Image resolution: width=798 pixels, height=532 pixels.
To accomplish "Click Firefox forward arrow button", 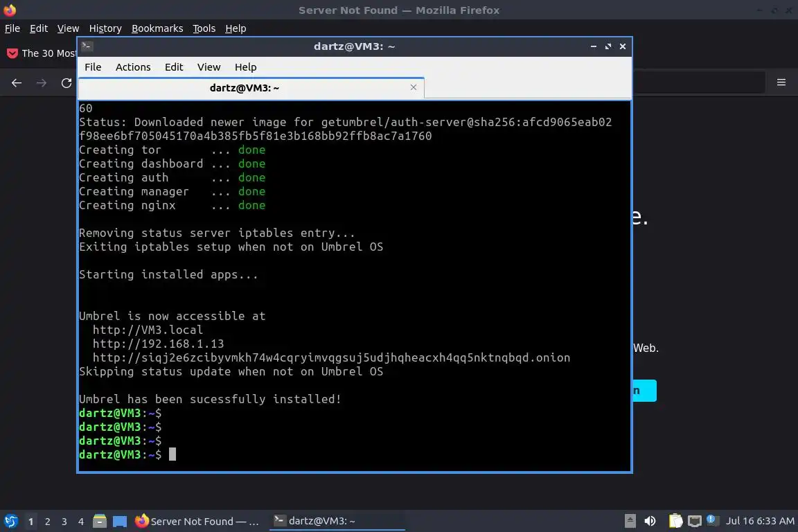I will pyautogui.click(x=42, y=83).
